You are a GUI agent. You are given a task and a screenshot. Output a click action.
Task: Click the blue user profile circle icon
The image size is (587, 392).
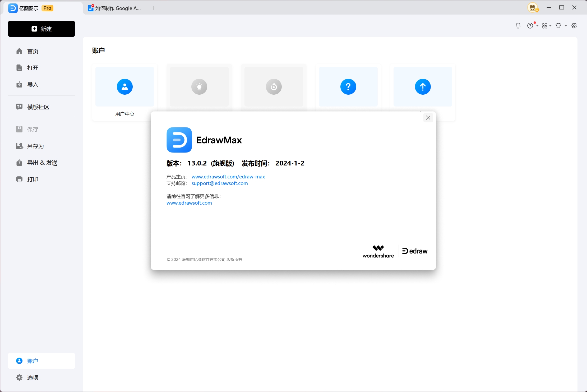pos(125,87)
